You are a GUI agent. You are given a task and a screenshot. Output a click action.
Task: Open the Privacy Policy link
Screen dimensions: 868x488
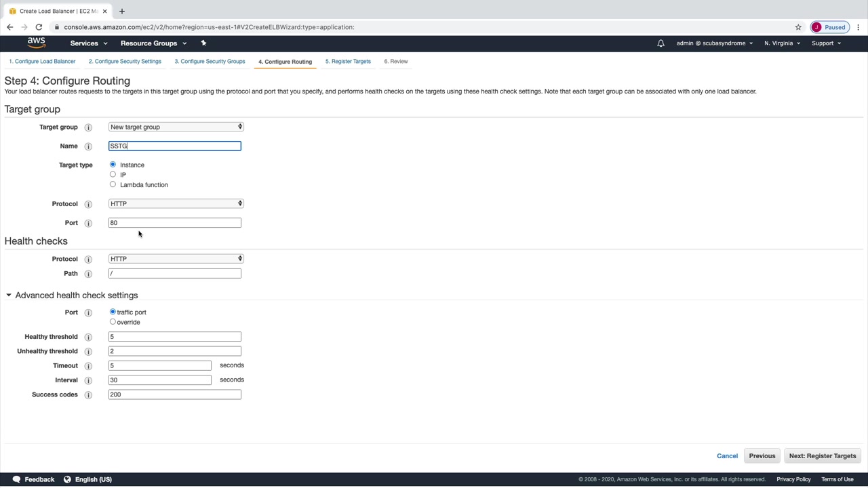(x=793, y=480)
